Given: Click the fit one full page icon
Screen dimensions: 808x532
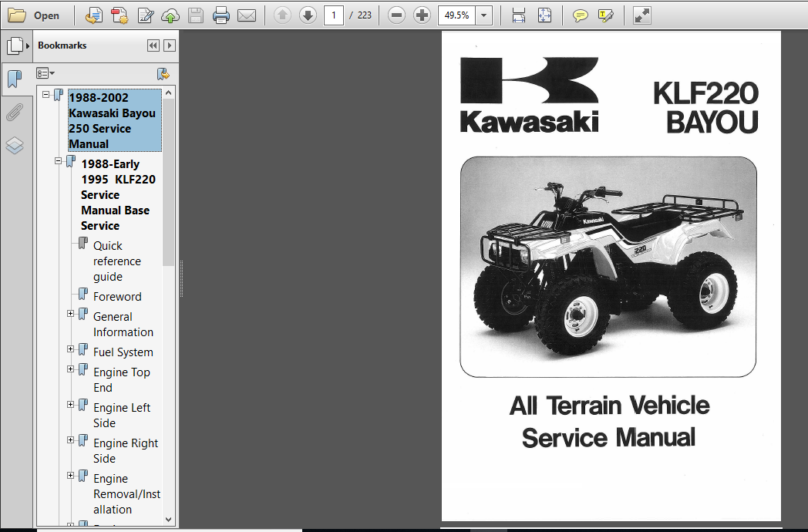Looking at the screenshot, I should click(x=544, y=15).
